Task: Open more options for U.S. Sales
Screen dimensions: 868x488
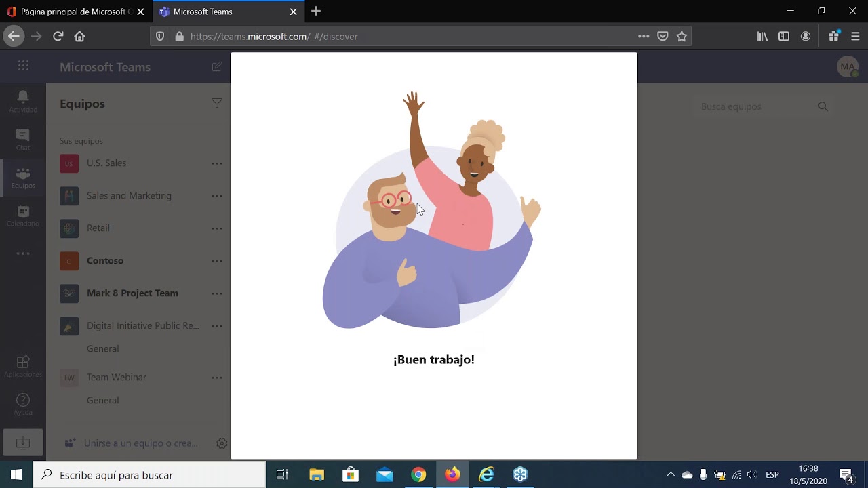Action: click(217, 163)
